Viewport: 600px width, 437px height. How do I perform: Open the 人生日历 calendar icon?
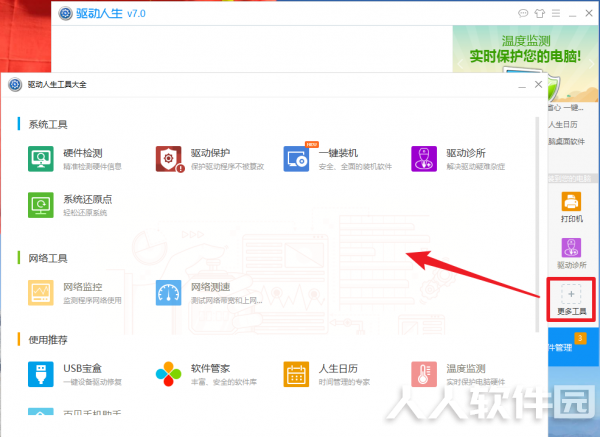pyautogui.click(x=296, y=374)
